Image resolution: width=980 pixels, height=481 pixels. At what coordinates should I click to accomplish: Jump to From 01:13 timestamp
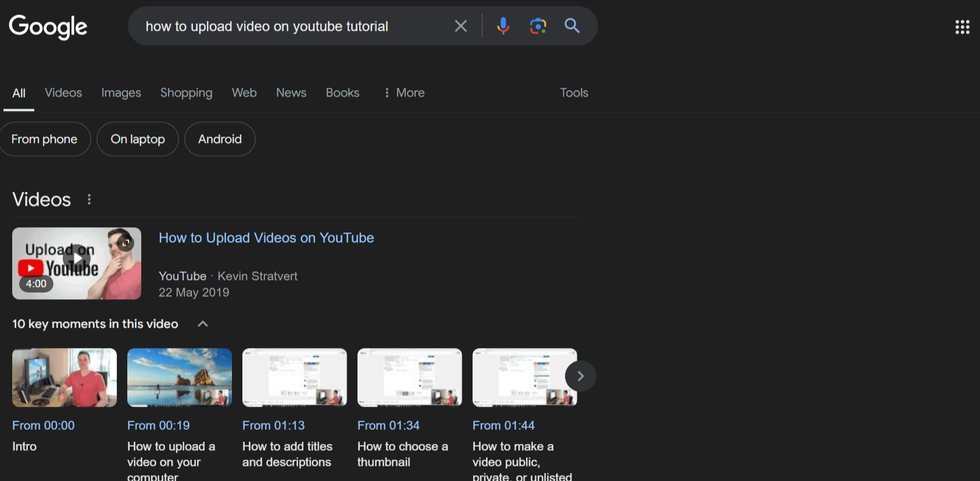(x=274, y=426)
